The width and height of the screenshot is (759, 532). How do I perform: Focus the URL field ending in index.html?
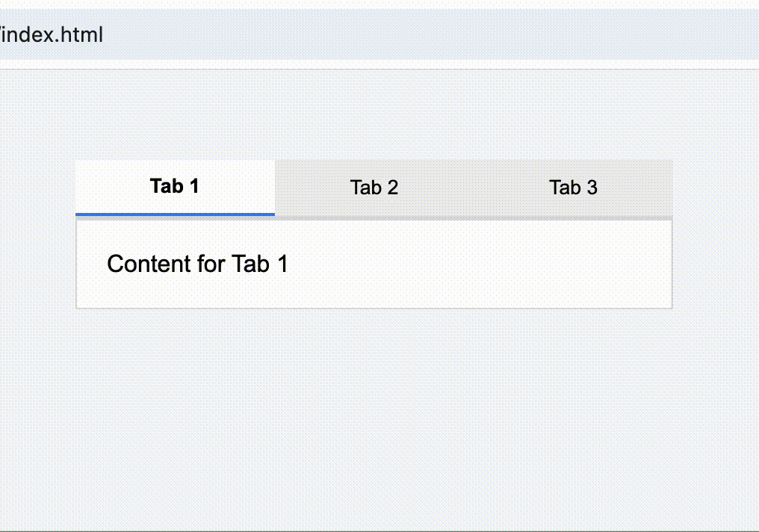[379, 35]
